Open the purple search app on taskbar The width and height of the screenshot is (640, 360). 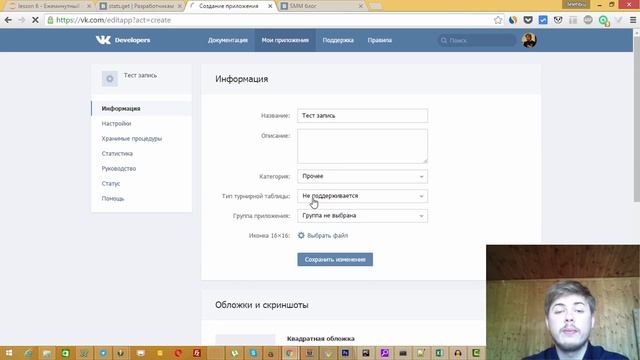[x=384, y=353]
